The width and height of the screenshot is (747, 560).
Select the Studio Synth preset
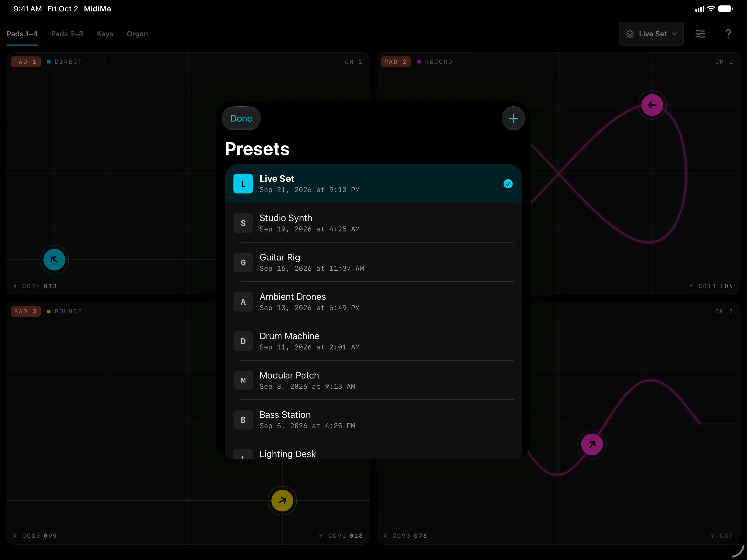(373, 223)
